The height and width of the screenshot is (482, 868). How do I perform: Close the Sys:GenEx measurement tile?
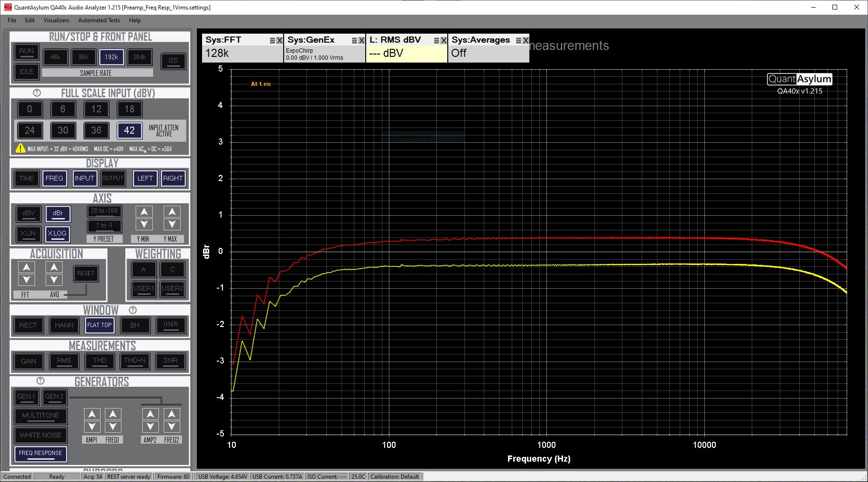tap(361, 41)
